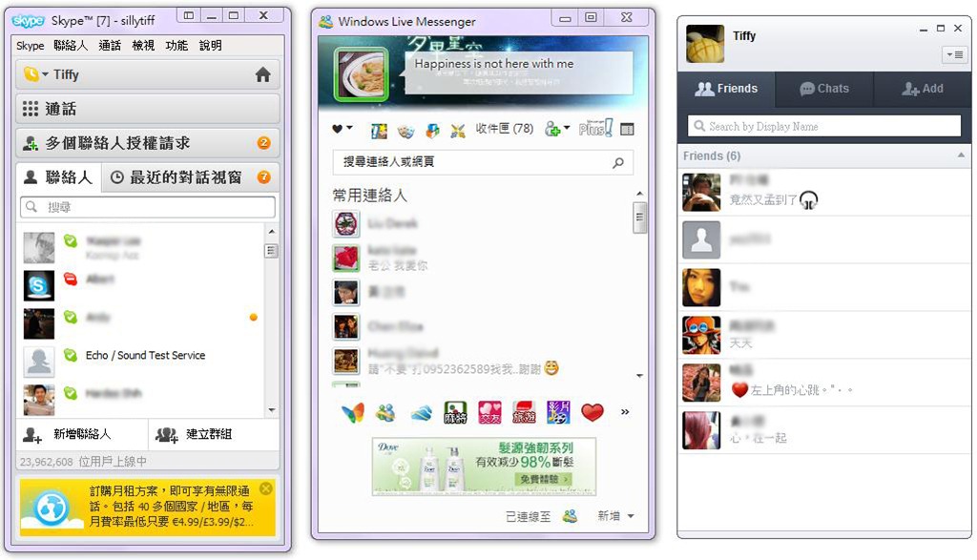Show more Messenger tabs with » arrow
The width and height of the screenshot is (977, 560).
tap(625, 412)
